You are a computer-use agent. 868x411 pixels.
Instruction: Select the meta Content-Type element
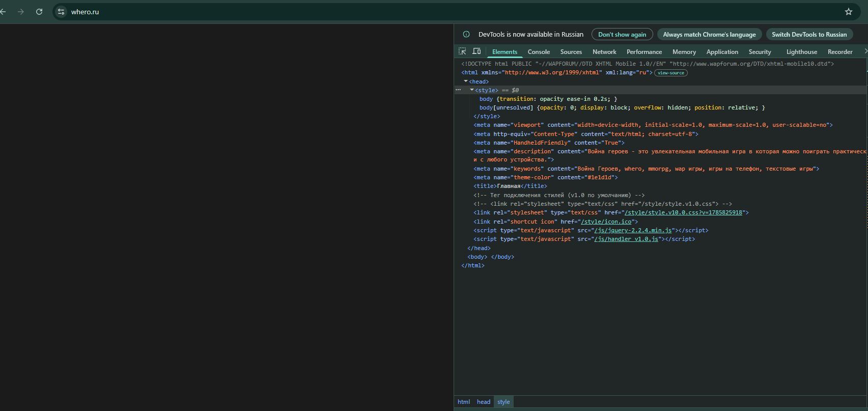point(585,134)
